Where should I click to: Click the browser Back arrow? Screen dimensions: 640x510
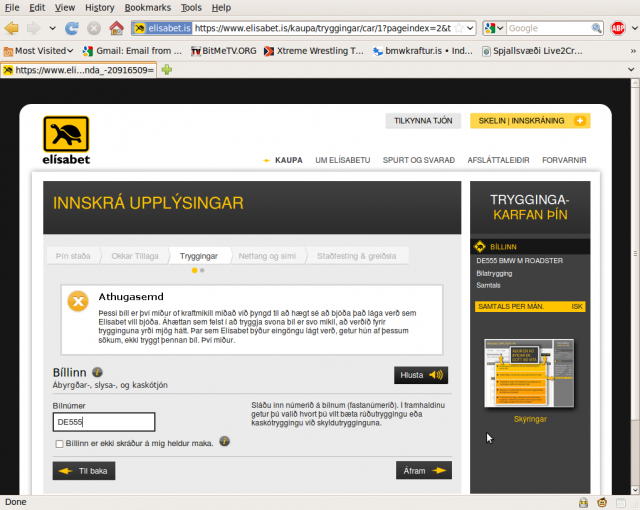tap(13, 28)
